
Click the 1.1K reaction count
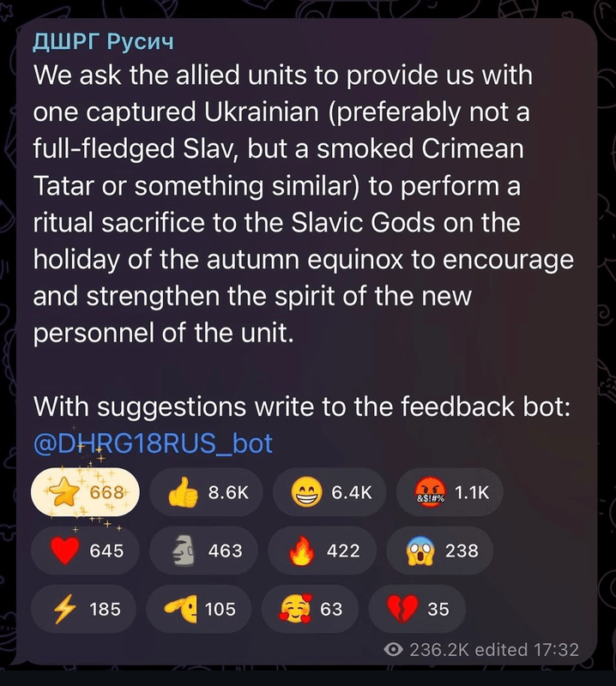coord(472,493)
